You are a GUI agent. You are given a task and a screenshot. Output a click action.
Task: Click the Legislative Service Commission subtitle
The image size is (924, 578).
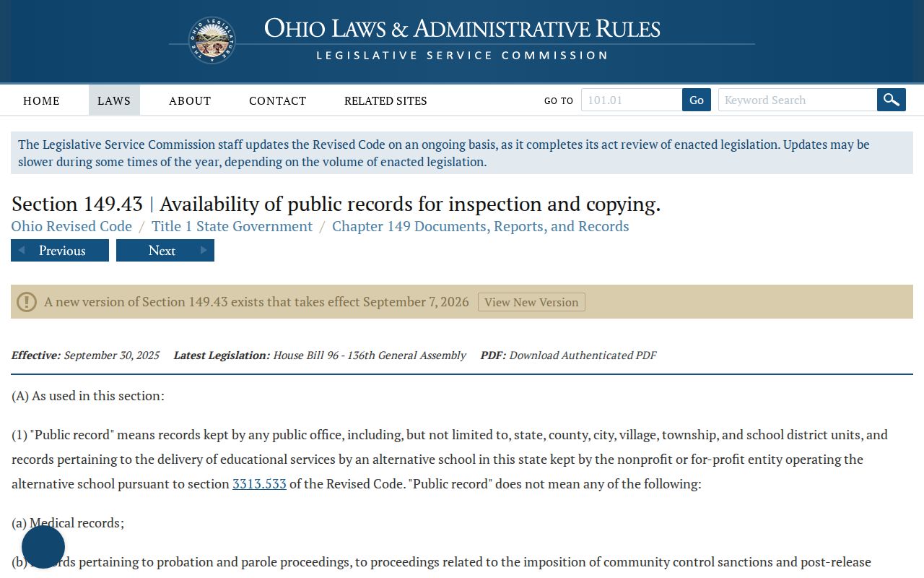pyautogui.click(x=462, y=56)
